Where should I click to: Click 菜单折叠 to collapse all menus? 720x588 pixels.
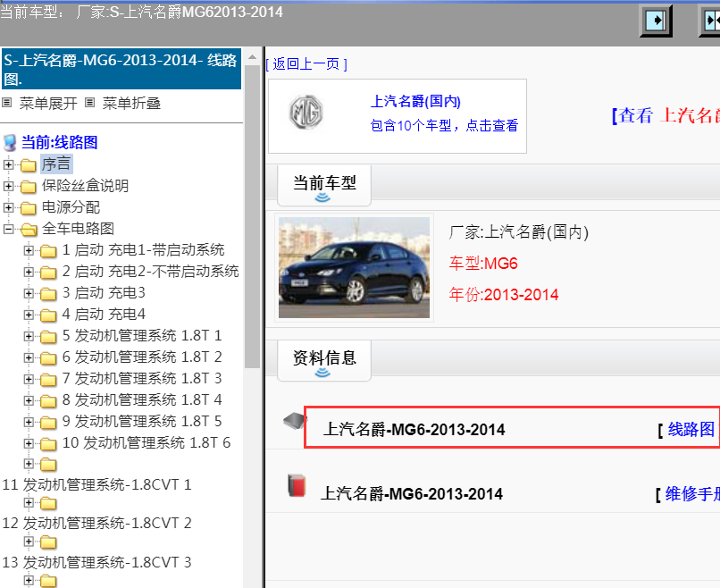pos(131,103)
